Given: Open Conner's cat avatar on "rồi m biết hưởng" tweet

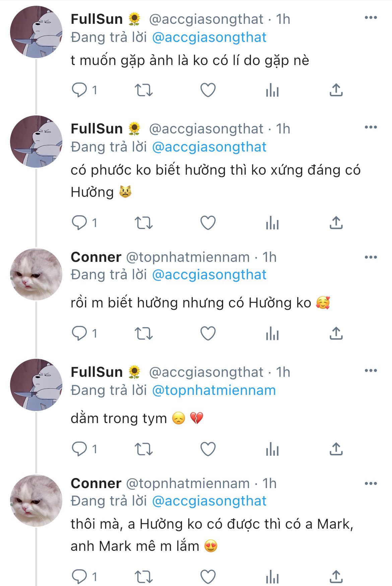Looking at the screenshot, I should click(x=36, y=274).
